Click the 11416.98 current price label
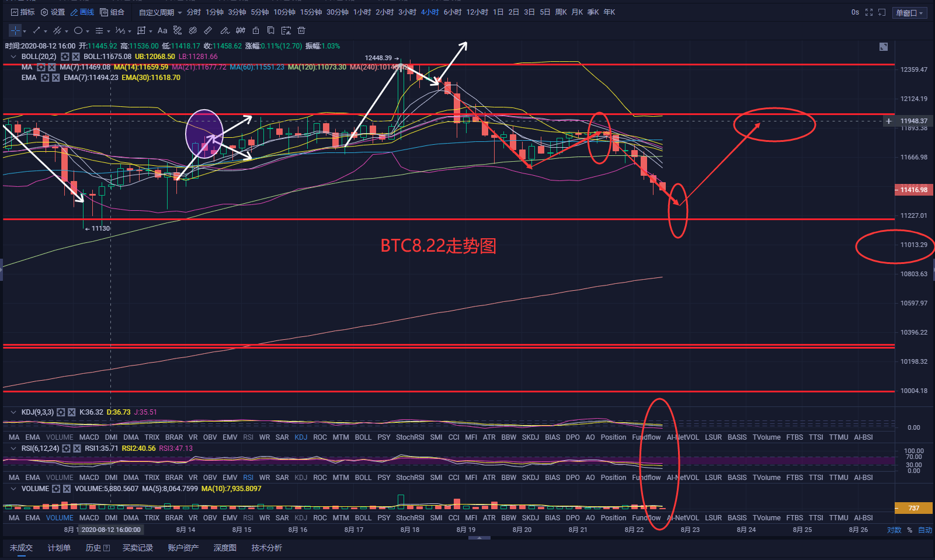 [x=914, y=190]
